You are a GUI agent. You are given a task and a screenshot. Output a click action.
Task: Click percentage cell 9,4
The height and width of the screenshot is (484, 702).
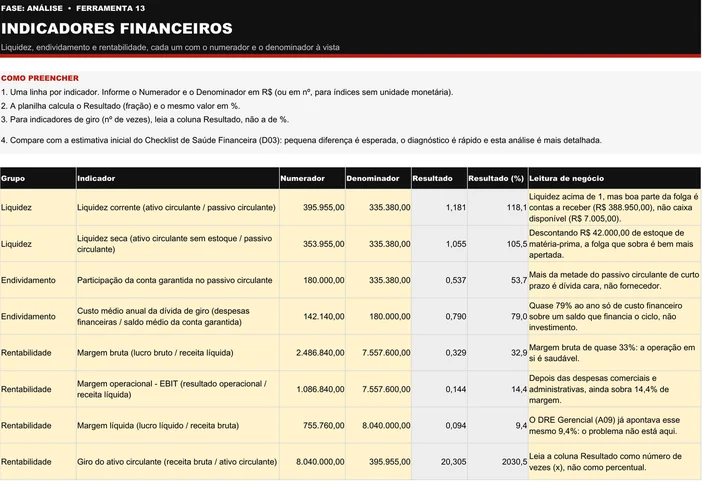pos(497,425)
